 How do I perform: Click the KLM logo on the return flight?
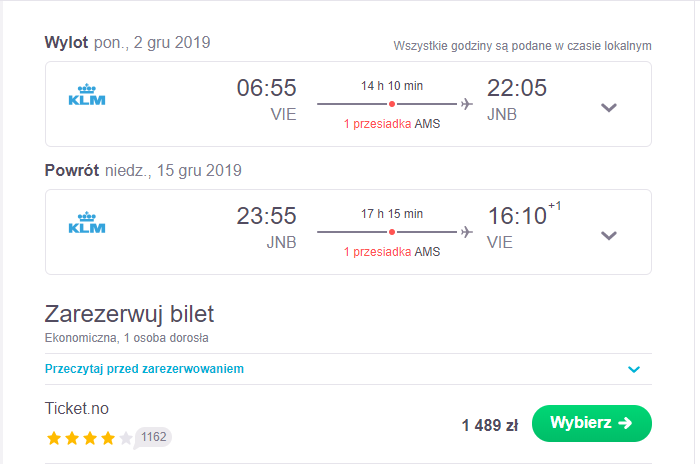click(87, 222)
